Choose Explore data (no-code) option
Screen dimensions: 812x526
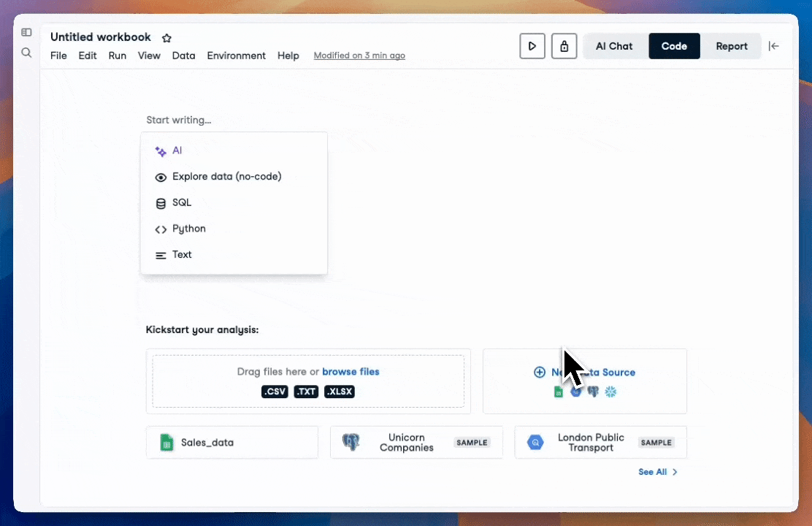pyautogui.click(x=234, y=177)
